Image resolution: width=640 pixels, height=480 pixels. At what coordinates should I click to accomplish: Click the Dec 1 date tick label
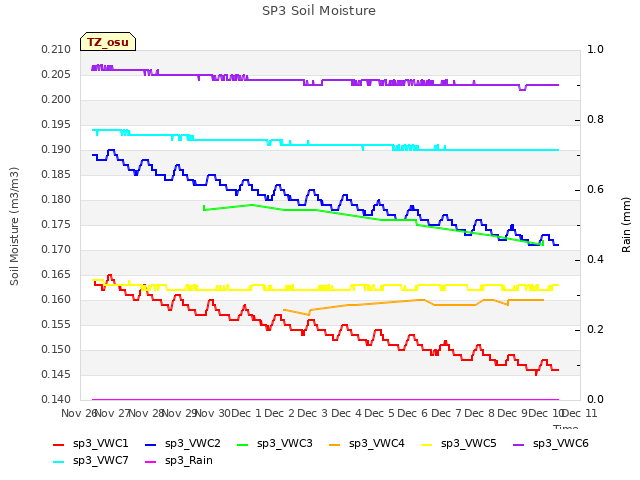(247, 413)
